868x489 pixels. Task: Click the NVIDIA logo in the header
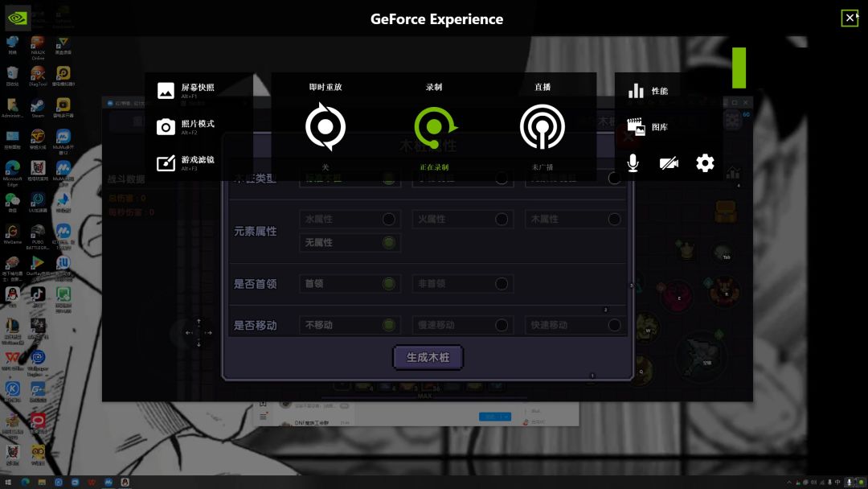18,18
